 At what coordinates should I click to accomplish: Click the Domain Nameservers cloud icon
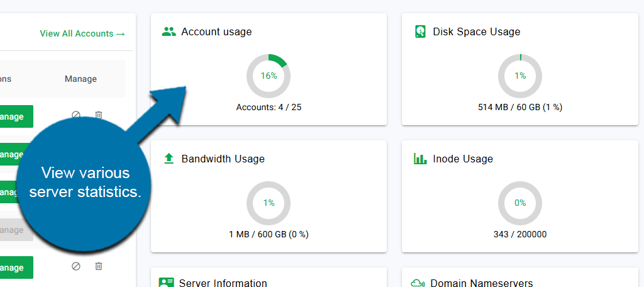tap(418, 283)
